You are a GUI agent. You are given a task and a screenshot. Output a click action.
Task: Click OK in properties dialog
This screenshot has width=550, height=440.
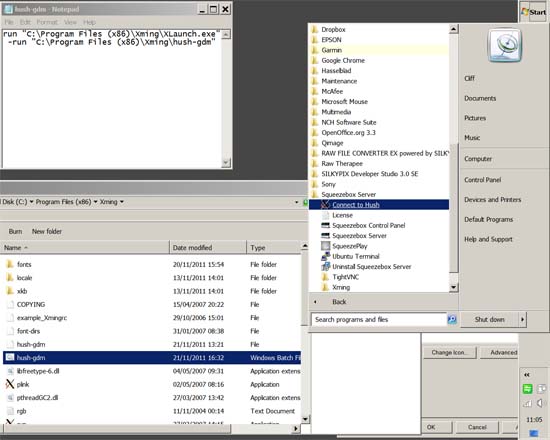(x=436, y=427)
